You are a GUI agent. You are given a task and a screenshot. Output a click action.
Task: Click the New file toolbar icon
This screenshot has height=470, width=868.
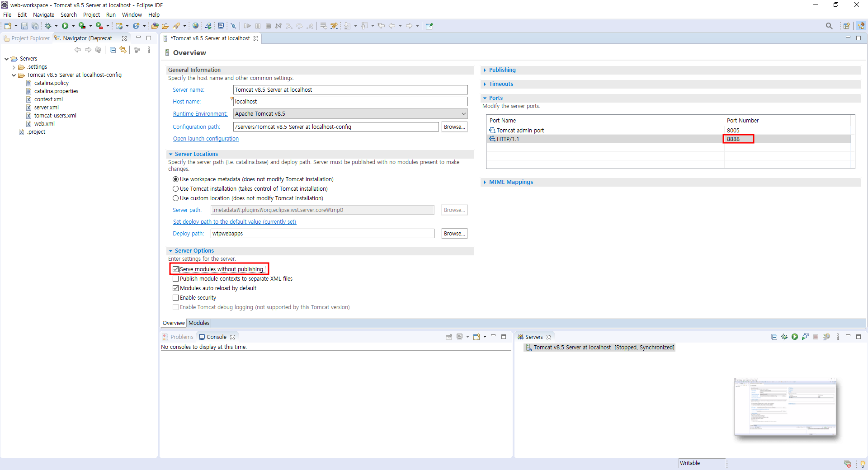click(8, 26)
